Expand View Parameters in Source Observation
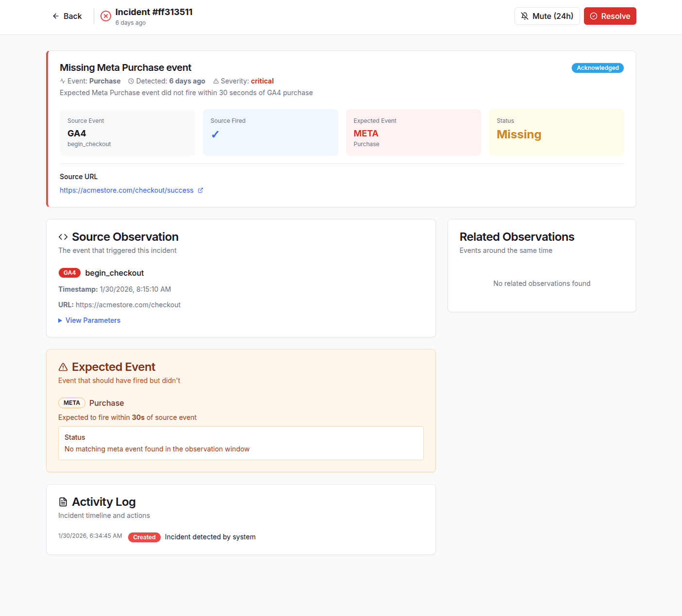Viewport: 682px width, 616px height. pos(93,320)
